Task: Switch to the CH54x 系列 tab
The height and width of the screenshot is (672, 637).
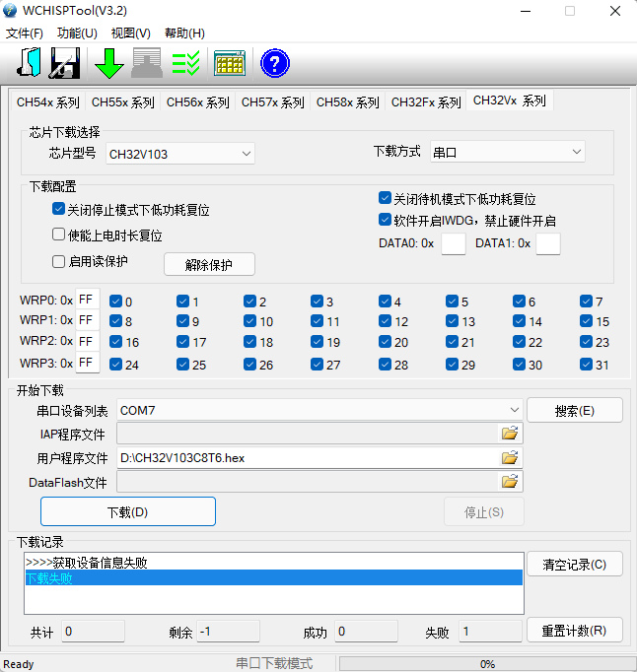Action: pos(47,102)
